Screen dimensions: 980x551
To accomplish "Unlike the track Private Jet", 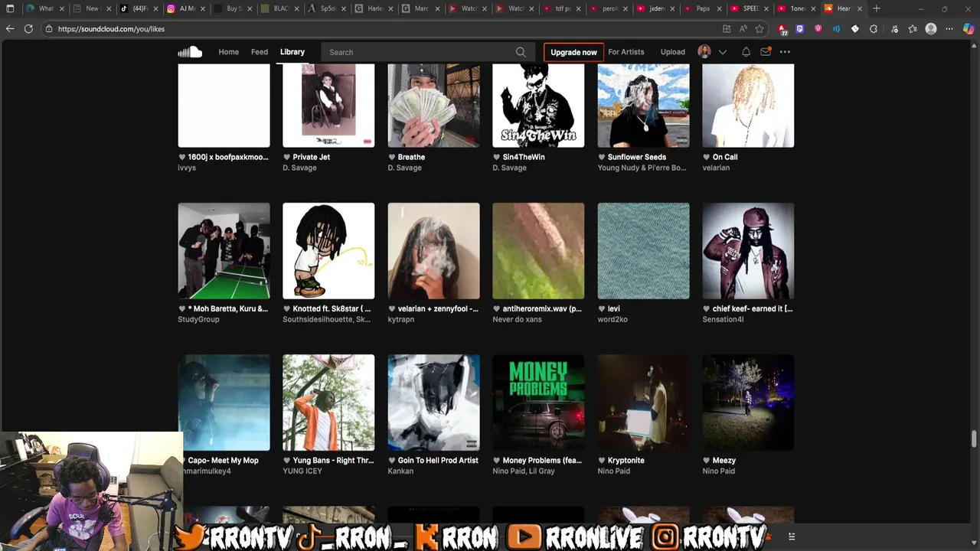I will [287, 157].
